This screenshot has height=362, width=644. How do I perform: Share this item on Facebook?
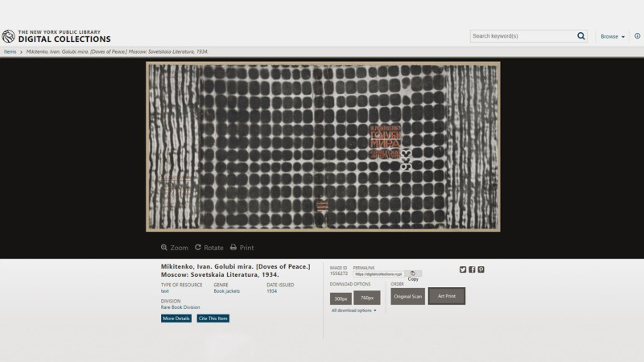coord(472,269)
